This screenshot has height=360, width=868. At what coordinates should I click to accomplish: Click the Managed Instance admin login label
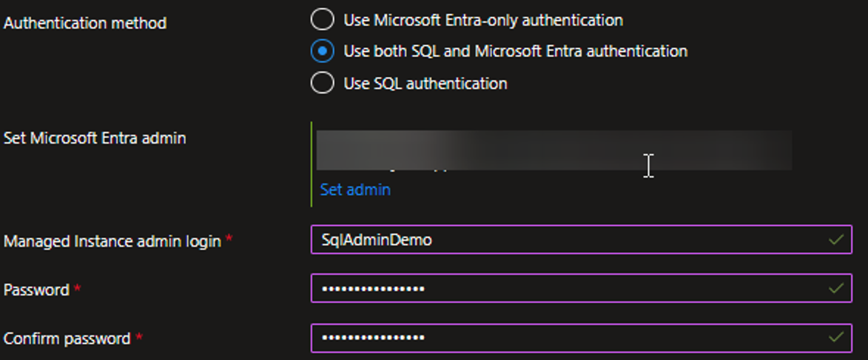112,241
